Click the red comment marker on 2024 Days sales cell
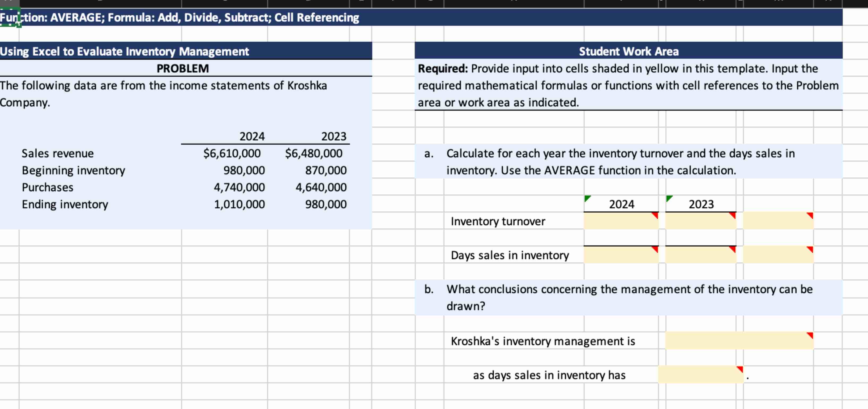The image size is (868, 409). coord(655,249)
